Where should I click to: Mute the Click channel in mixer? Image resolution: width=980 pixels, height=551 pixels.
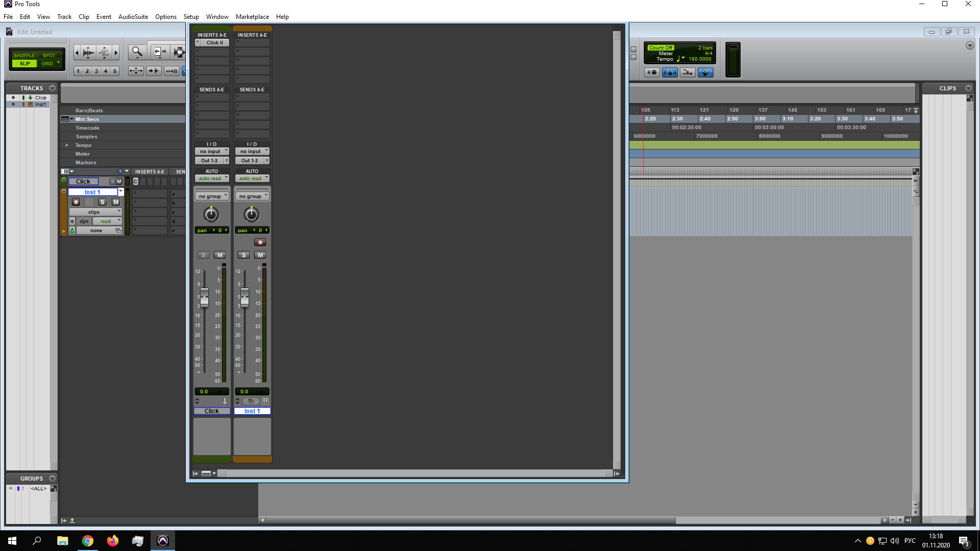click(220, 255)
